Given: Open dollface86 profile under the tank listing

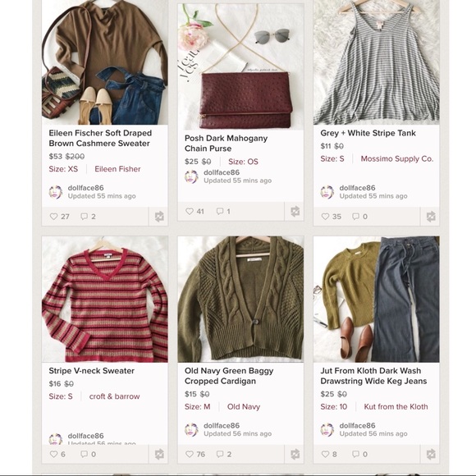Looking at the screenshot, I should [357, 188].
